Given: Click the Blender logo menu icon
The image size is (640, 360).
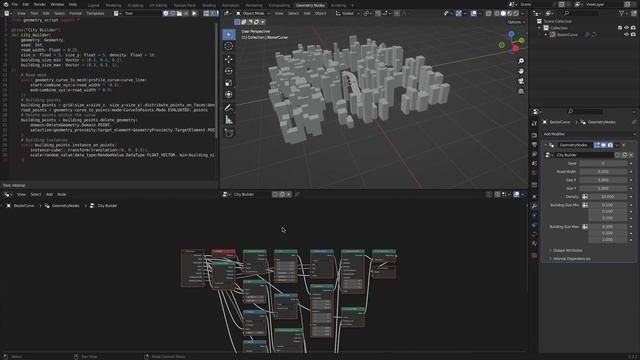Looking at the screenshot, I should click(6, 4).
